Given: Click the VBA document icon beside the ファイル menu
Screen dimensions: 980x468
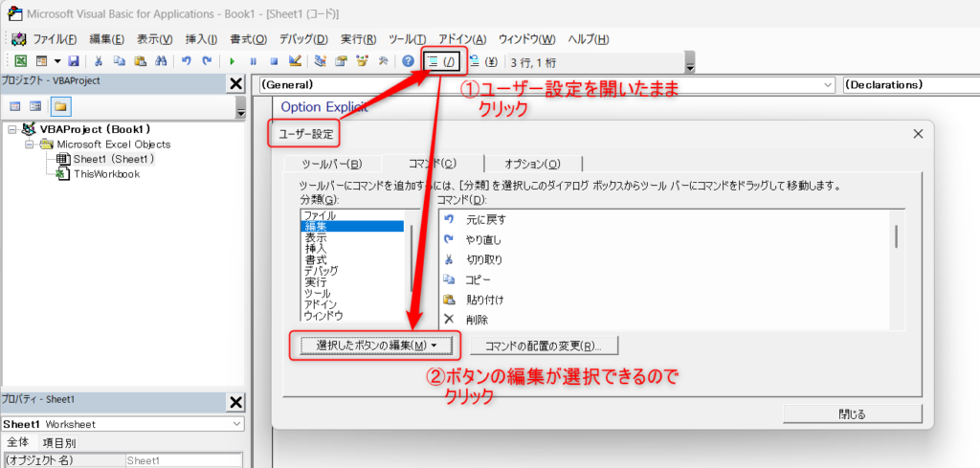Looking at the screenshot, I should point(19,38).
